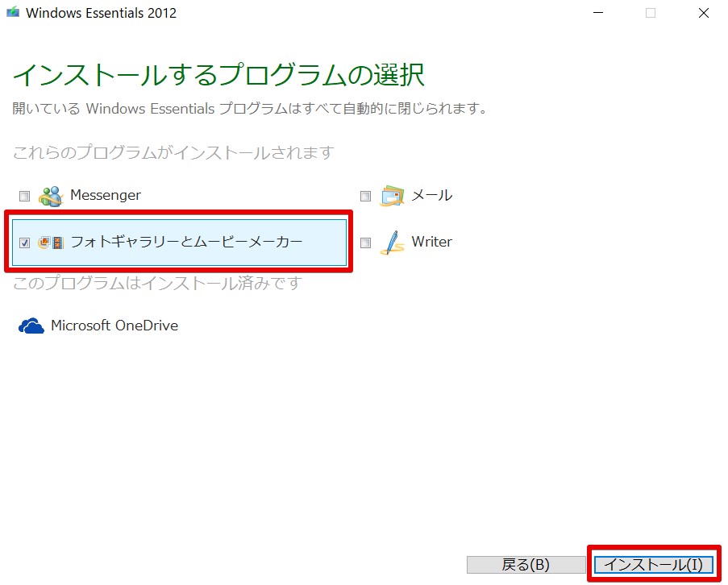This screenshot has height=585, width=728.
Task: Select the Writer label text
Action: (432, 242)
